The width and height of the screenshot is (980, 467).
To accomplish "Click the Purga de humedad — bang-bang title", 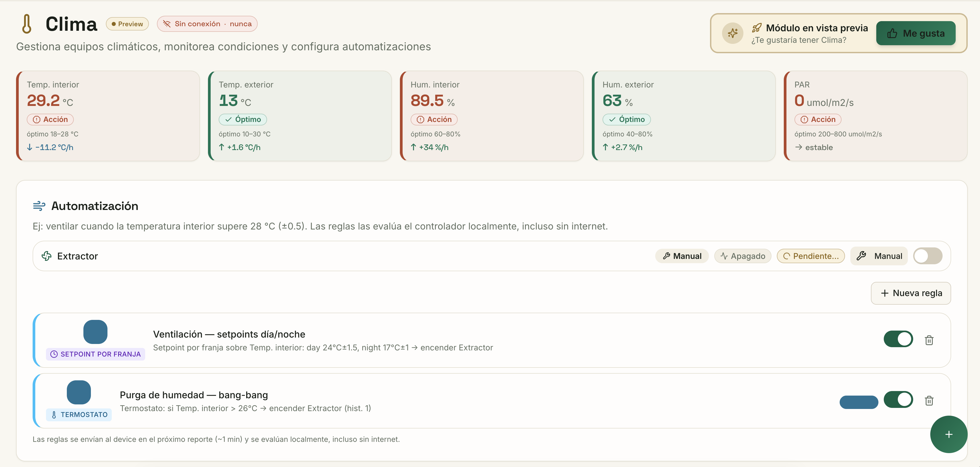I will coord(194,395).
